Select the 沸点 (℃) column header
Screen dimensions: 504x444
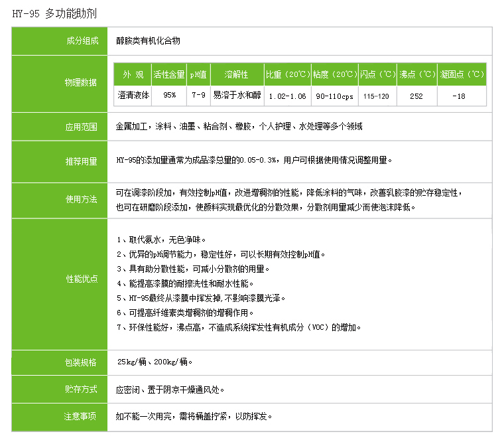(417, 74)
